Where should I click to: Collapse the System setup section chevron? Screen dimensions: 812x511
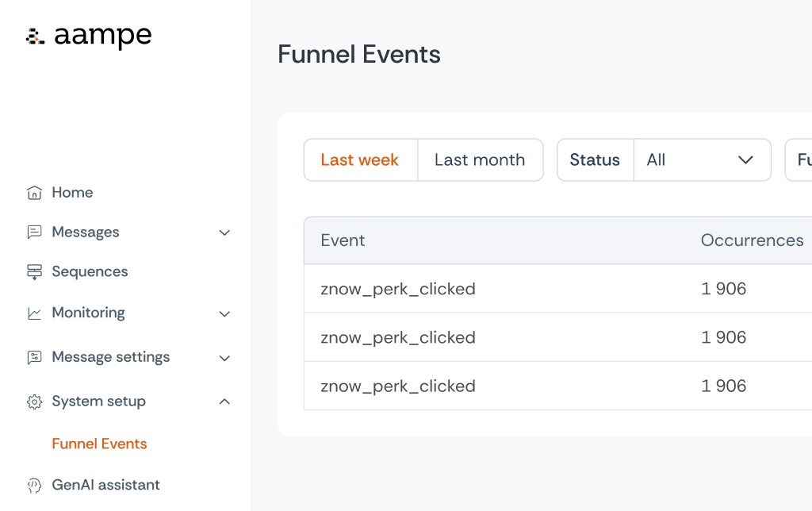[224, 402]
